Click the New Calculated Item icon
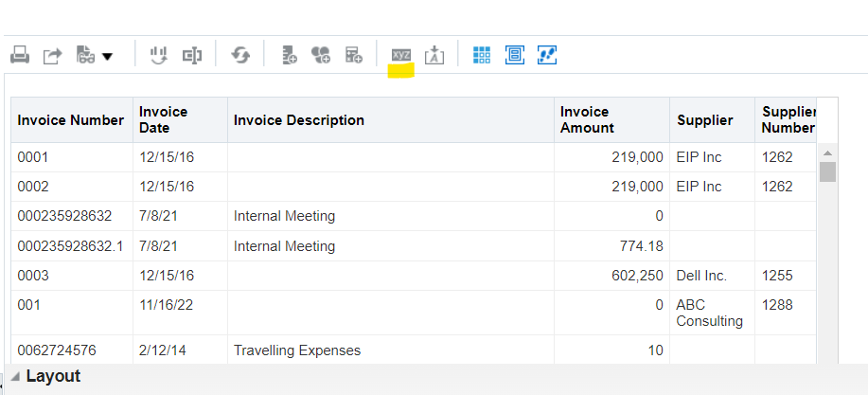 coord(354,54)
